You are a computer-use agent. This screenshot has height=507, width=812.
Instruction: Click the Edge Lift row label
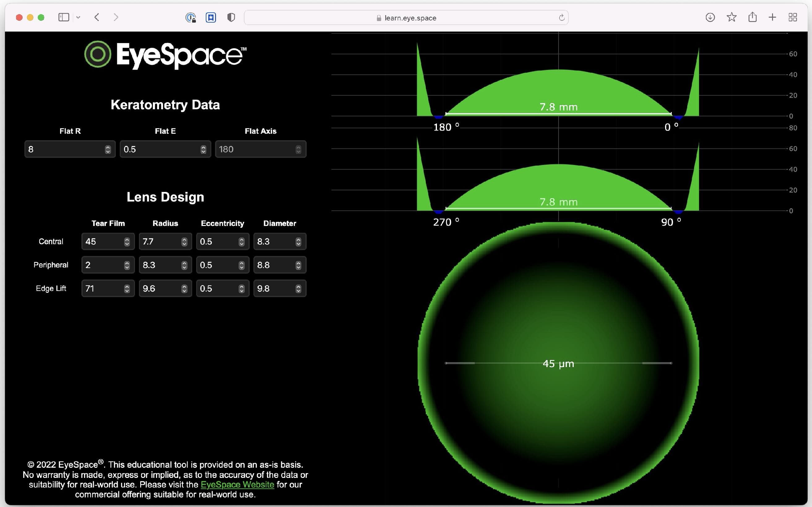pos(51,288)
